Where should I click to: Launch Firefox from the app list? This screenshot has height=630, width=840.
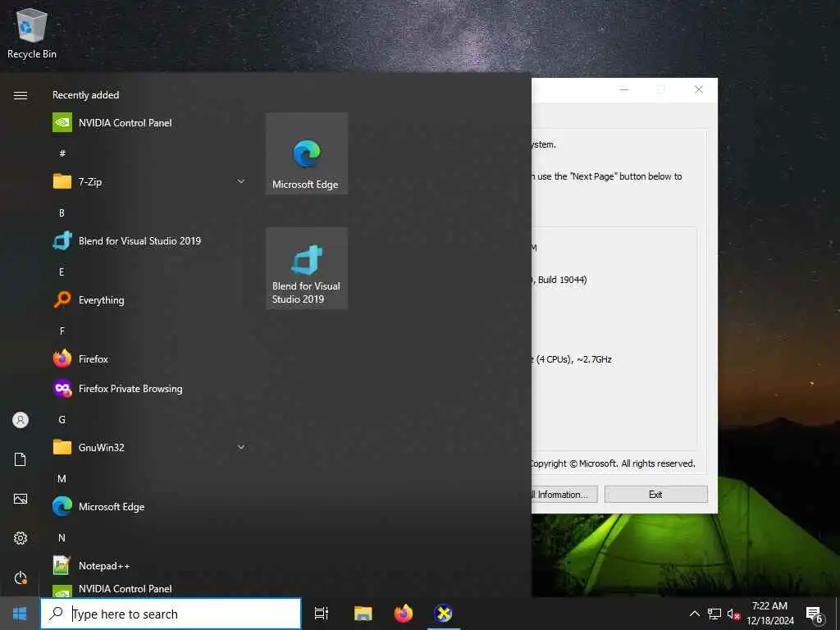[x=150, y=359]
